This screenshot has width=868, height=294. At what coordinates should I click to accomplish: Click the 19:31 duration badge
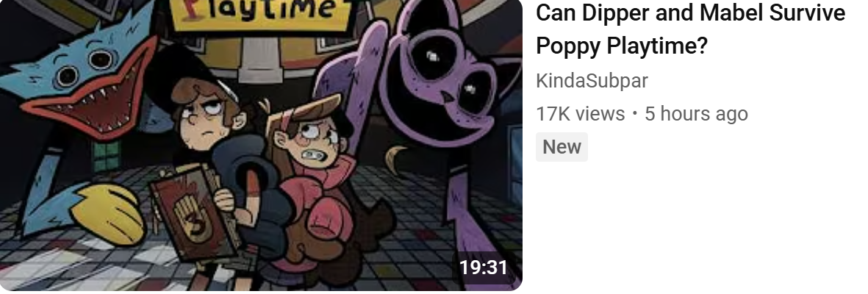(x=484, y=268)
